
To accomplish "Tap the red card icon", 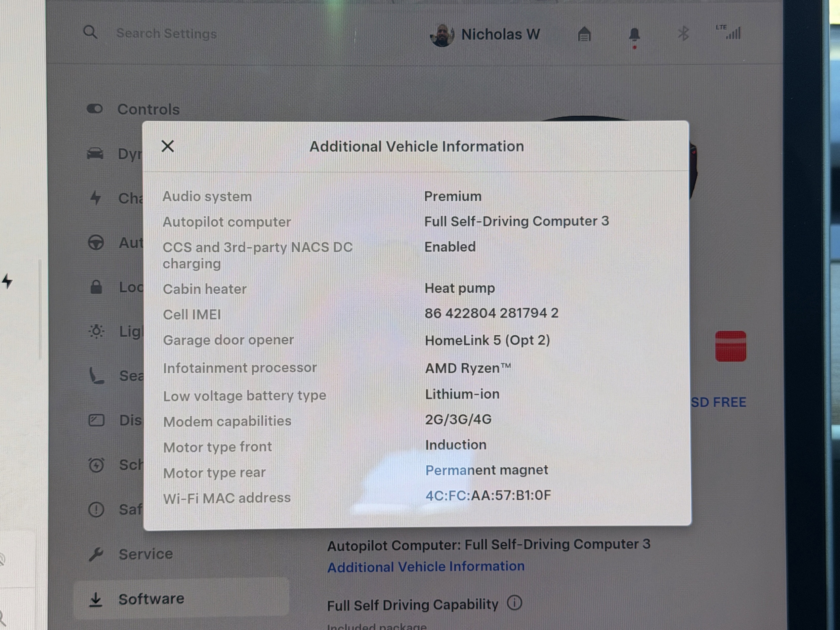I will [730, 346].
